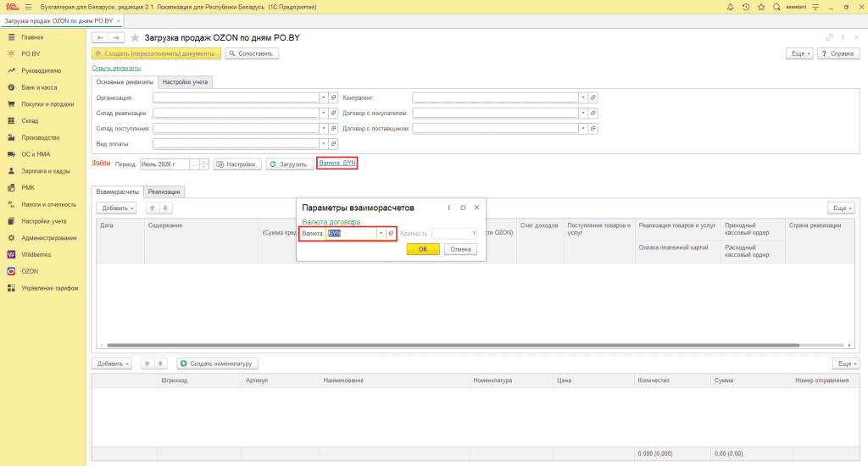Screen dimensions: 868x466
Task: Click Настройки button near period
Action: click(x=237, y=164)
